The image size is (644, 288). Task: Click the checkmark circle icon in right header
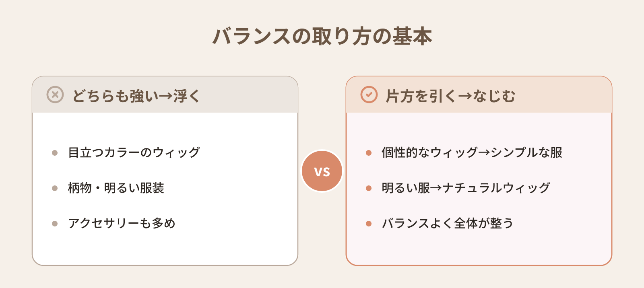[369, 95]
